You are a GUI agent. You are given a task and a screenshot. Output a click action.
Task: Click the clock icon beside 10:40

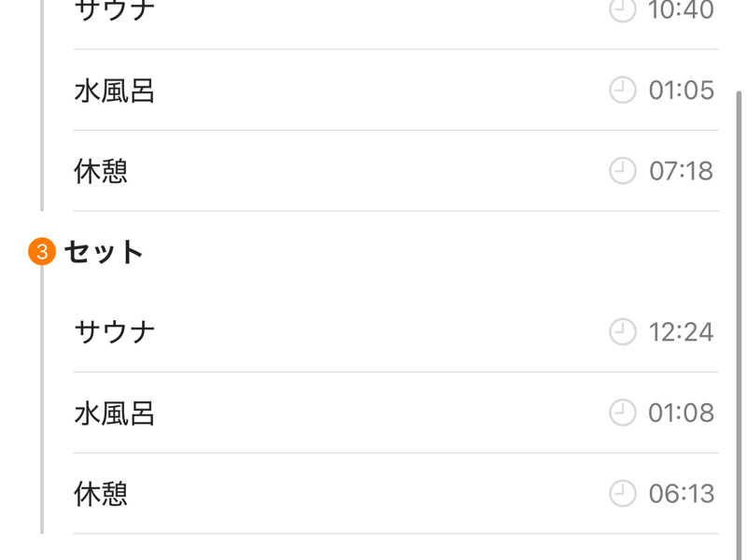(622, 10)
